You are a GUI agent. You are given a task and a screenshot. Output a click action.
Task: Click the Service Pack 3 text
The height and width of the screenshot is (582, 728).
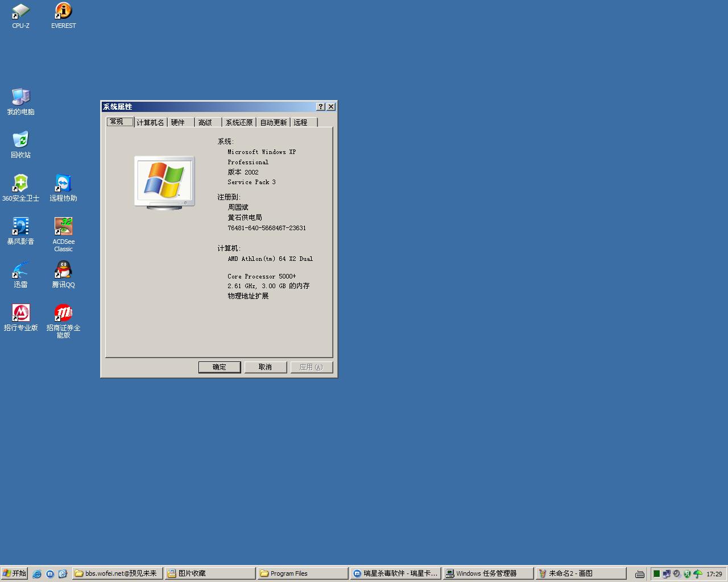click(x=251, y=182)
